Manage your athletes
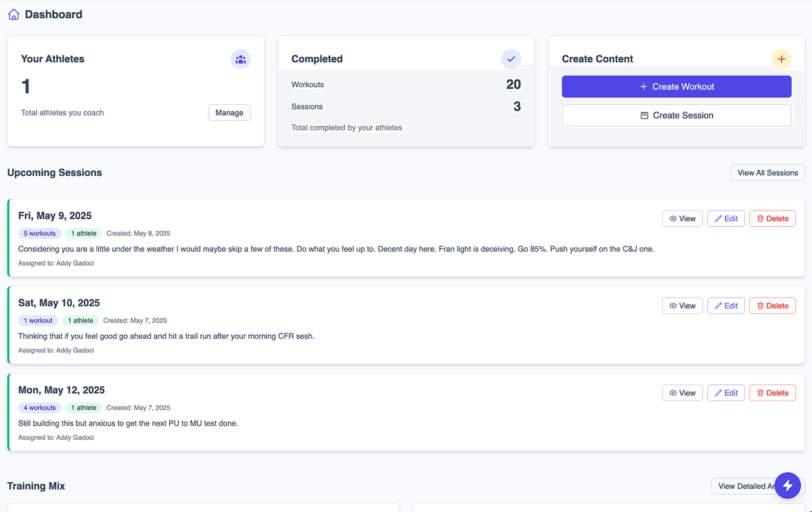This screenshot has width=812, height=512. [229, 113]
